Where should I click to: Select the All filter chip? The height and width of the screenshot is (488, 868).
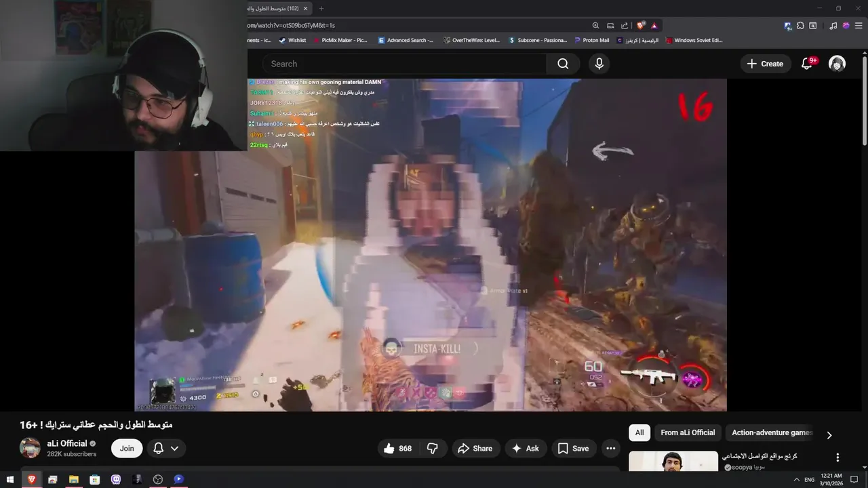click(x=639, y=432)
